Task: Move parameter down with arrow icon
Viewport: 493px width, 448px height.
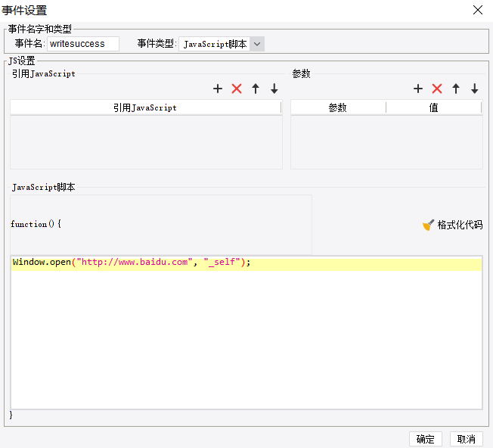Action: point(474,89)
